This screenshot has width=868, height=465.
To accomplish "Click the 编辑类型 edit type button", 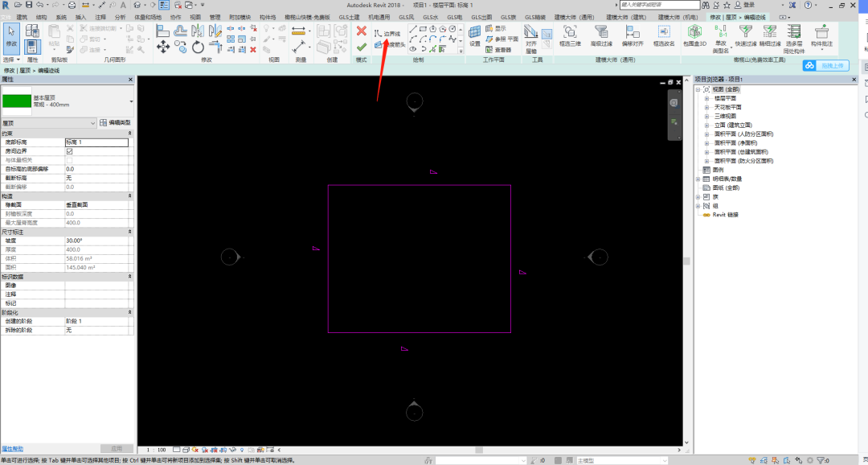I will click(115, 122).
